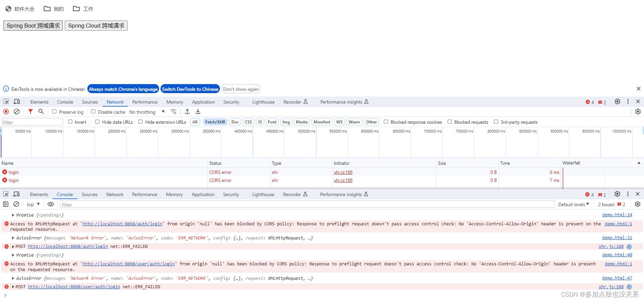The width and height of the screenshot is (644, 301).
Task: Expand POST localhost:8868/auth/login error
Action: point(13,247)
